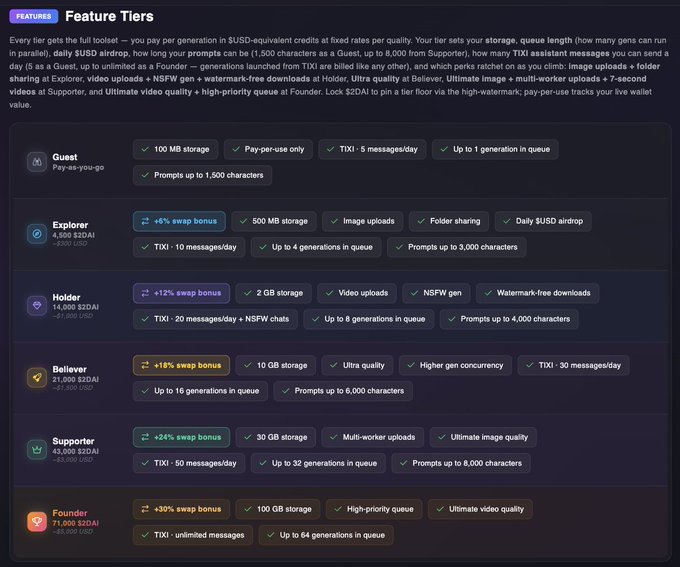Viewport: 680px width, 567px height.
Task: Select the +12% swap bonus chip
Action: tap(181, 293)
